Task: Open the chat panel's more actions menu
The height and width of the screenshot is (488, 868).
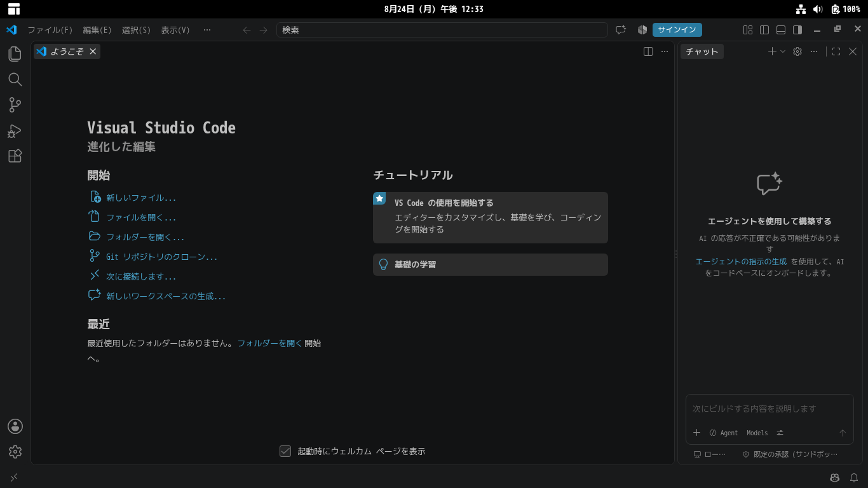Action: pyautogui.click(x=814, y=51)
